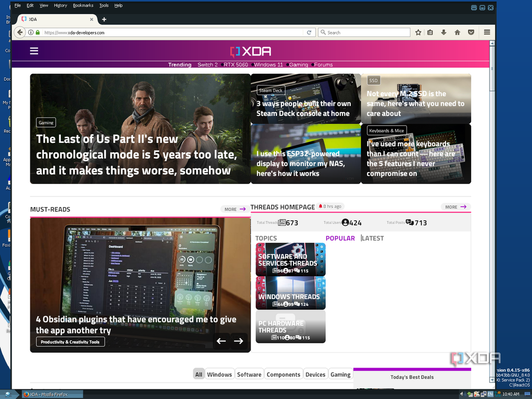Select the Software category filter

pyautogui.click(x=249, y=374)
